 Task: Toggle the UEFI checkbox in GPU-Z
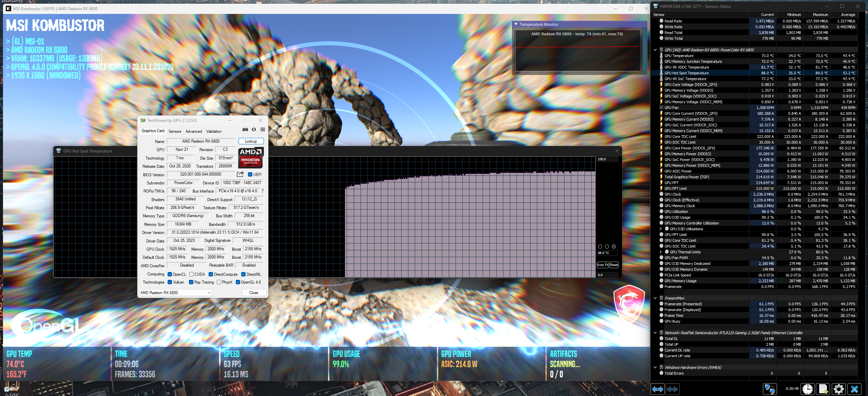click(x=250, y=175)
